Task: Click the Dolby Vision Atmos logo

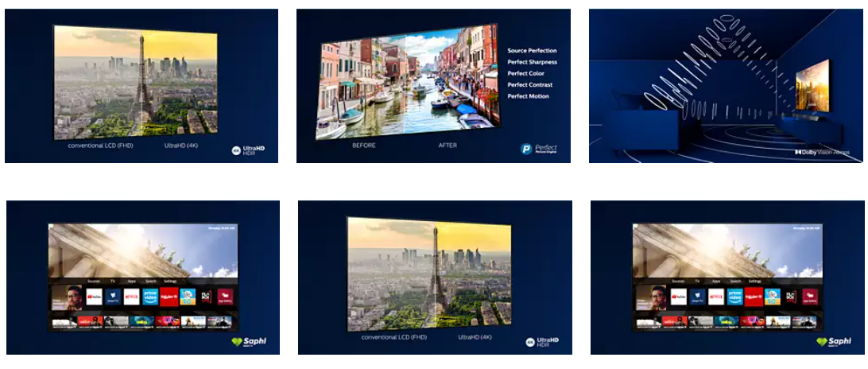Action: tap(825, 151)
